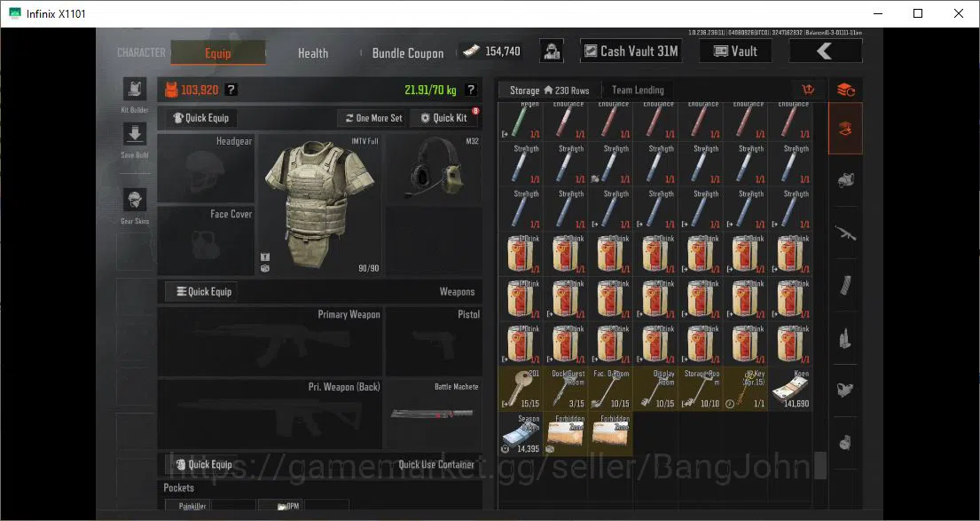Switch to the Equip tab

click(x=218, y=53)
